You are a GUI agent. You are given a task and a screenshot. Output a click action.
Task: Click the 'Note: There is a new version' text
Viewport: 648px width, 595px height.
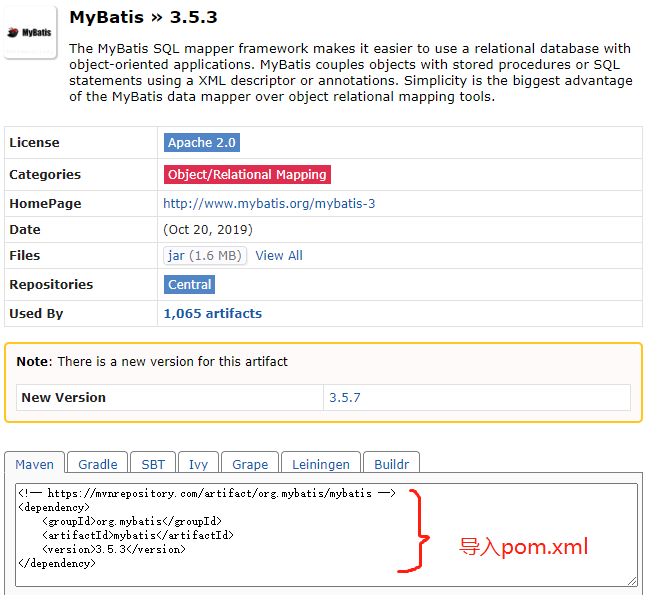pyautogui.click(x=152, y=362)
